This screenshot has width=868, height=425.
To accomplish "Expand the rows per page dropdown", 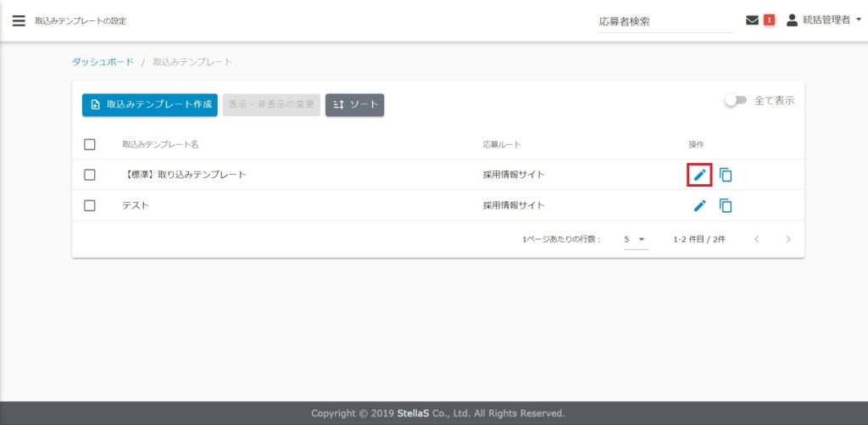I will coord(636,239).
